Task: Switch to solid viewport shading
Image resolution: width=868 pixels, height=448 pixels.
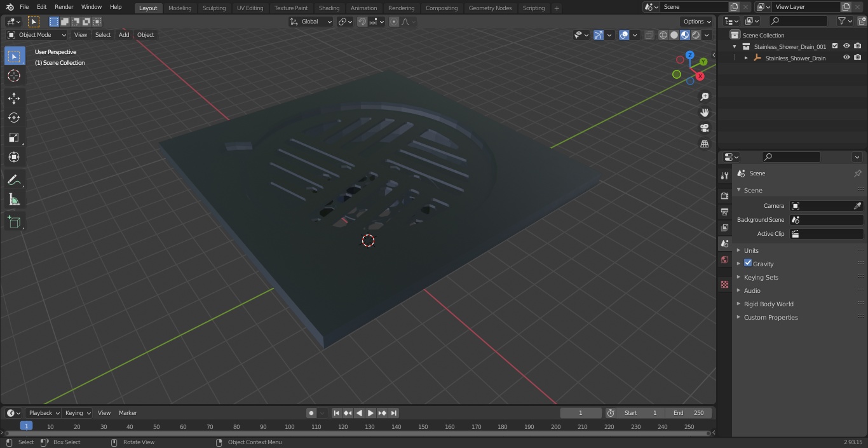Action: 674,35
